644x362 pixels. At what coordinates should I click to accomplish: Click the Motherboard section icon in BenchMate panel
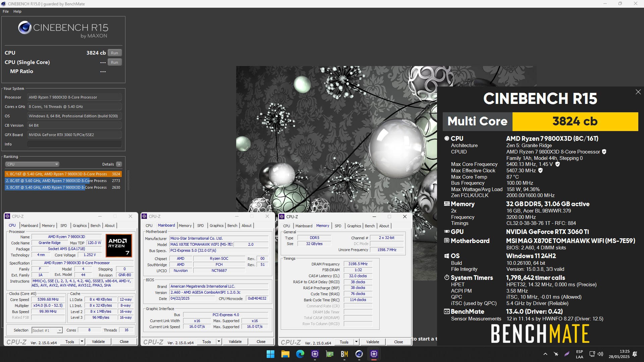tap(447, 241)
